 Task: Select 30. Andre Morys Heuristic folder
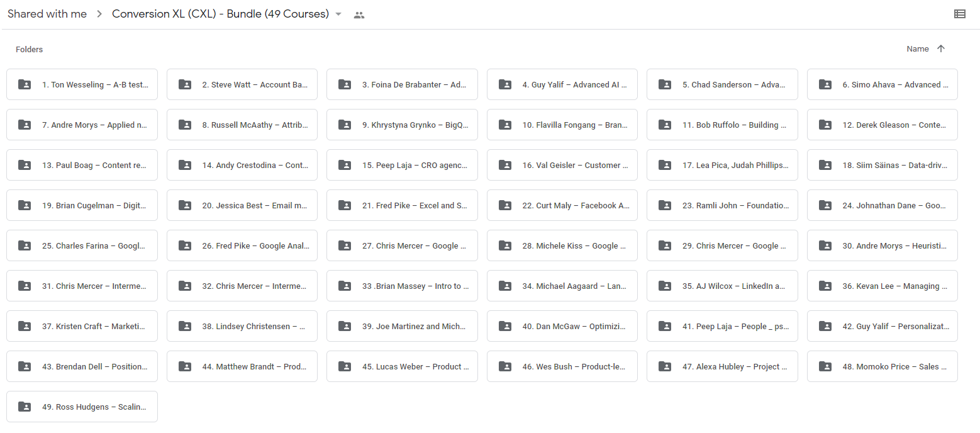click(895, 246)
